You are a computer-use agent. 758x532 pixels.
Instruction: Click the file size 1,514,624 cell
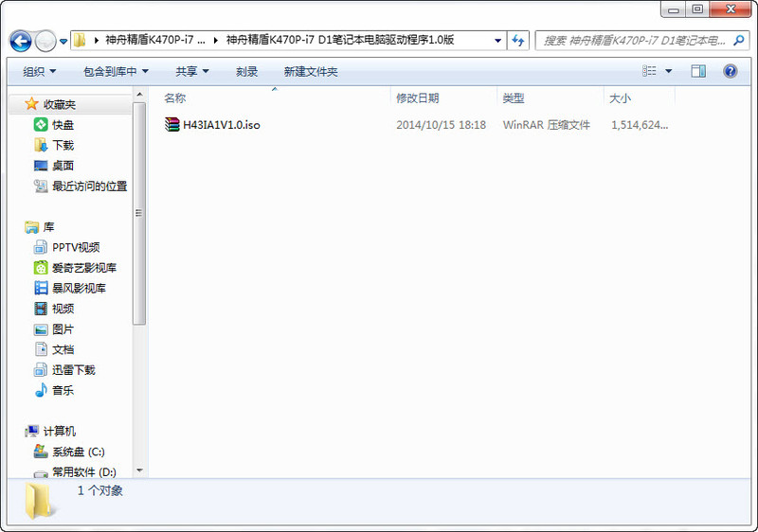[x=640, y=125]
